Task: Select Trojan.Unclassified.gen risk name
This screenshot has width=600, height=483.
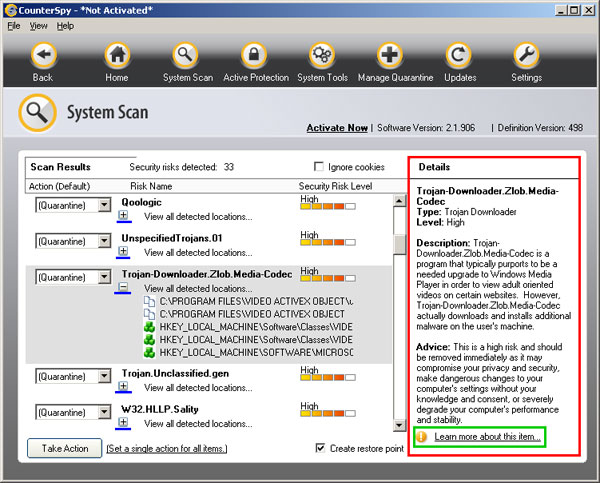Action: [x=175, y=373]
